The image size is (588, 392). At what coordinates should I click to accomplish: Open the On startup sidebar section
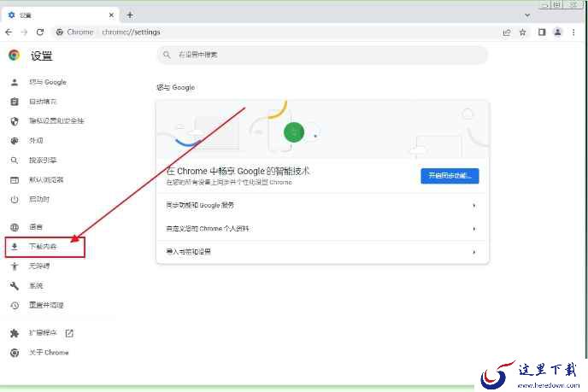point(39,199)
